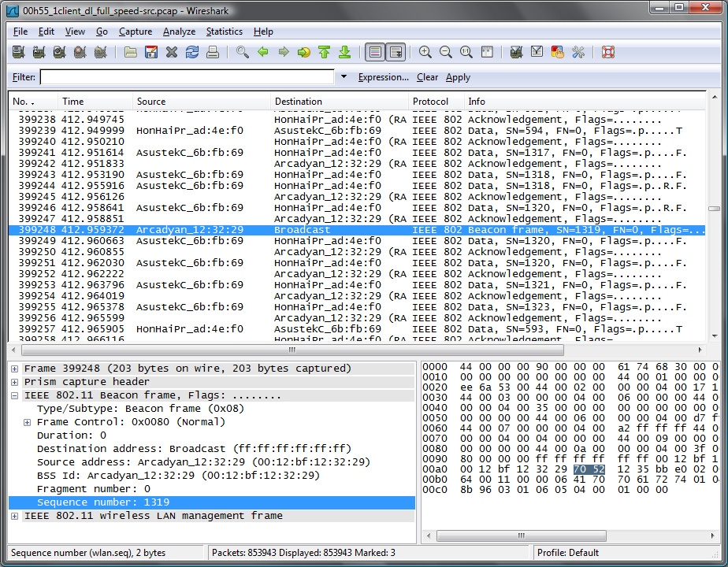Click the Open capture file folder icon
Image resolution: width=728 pixels, height=567 pixels.
(x=130, y=53)
